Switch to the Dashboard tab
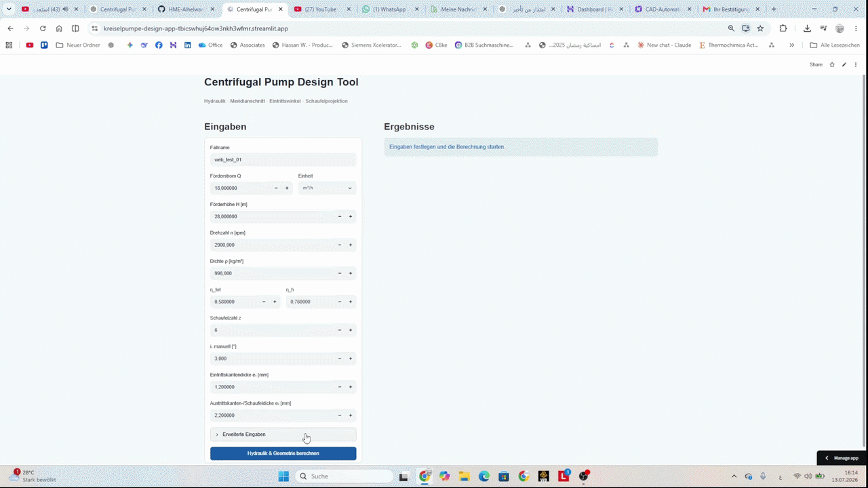868x488 pixels. [x=595, y=9]
